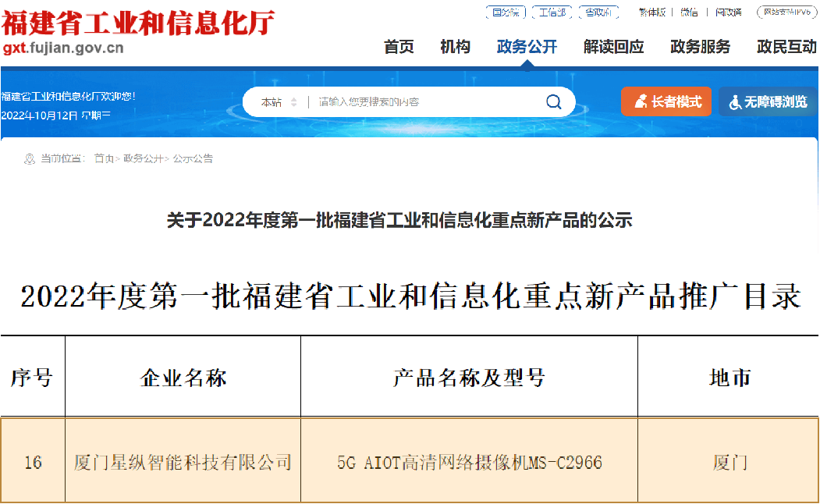The height and width of the screenshot is (504, 820).
Task: Go to the 解读回应 menu item
Action: [x=613, y=47]
